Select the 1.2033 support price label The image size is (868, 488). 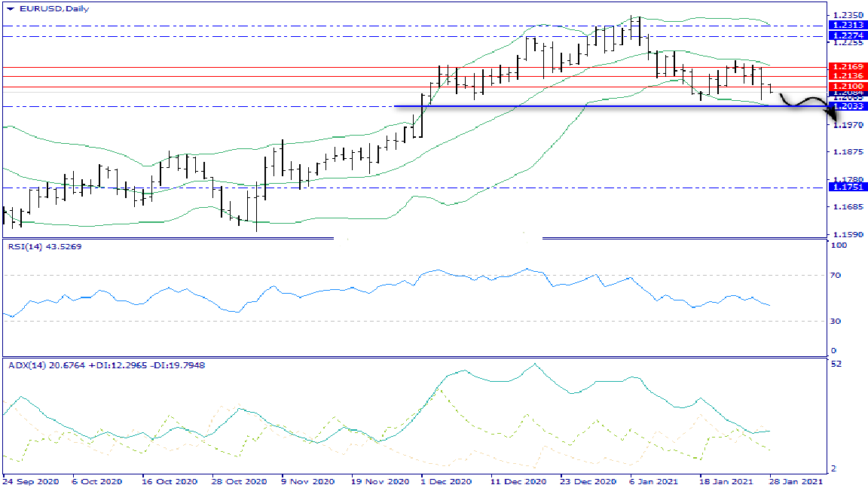[846, 107]
